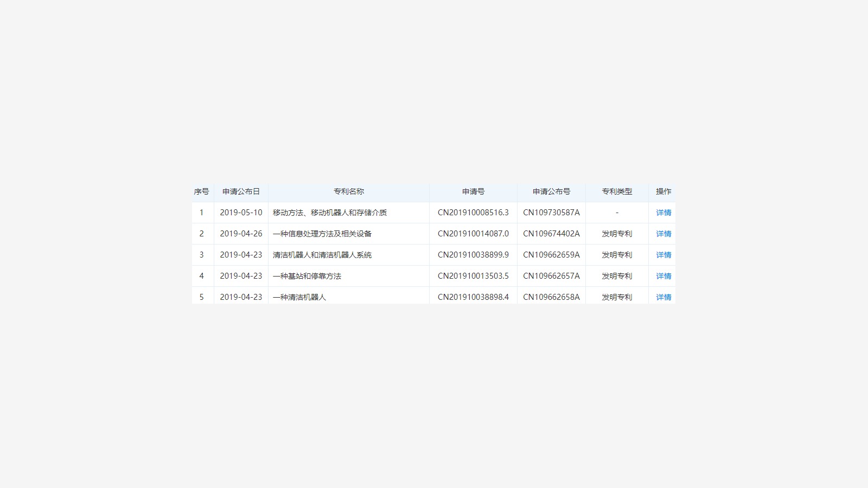Open 详情 for patent CN201910014087.0
Image resolution: width=868 pixels, height=488 pixels.
click(663, 234)
